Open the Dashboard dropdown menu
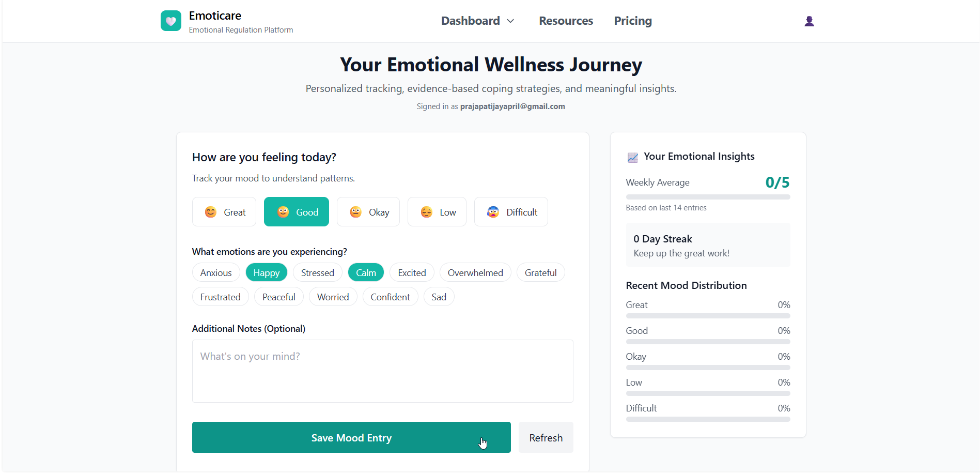 point(477,21)
